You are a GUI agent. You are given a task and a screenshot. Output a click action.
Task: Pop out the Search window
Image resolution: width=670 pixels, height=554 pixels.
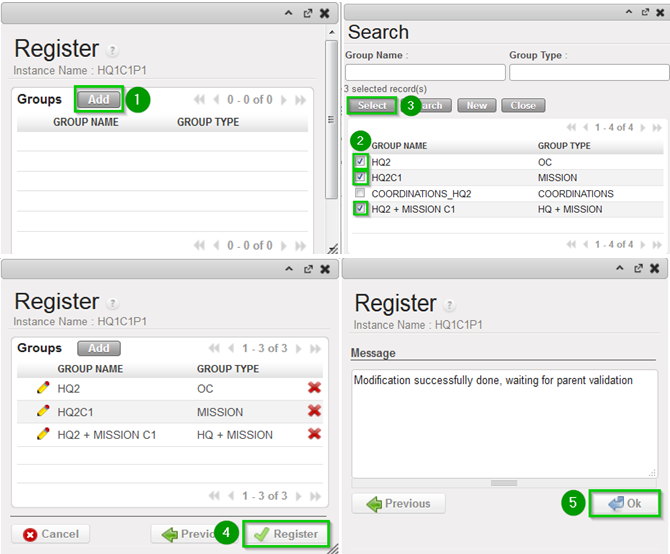click(x=645, y=12)
